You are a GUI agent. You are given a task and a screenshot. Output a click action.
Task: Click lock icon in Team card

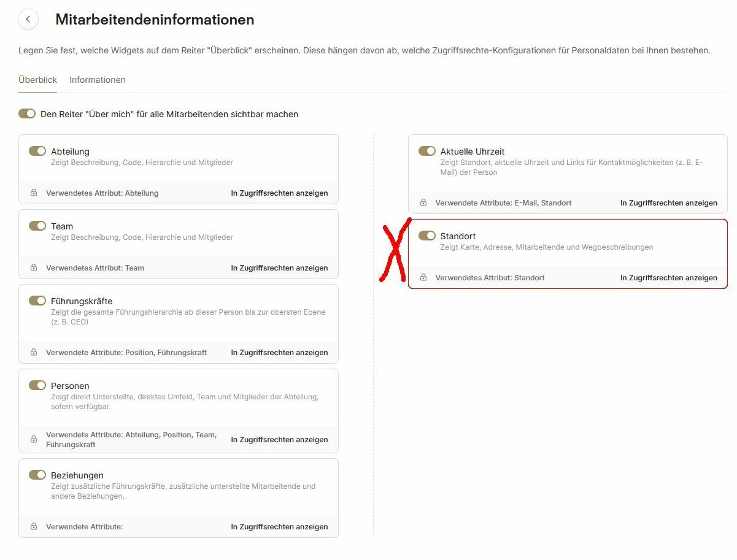[x=34, y=268]
